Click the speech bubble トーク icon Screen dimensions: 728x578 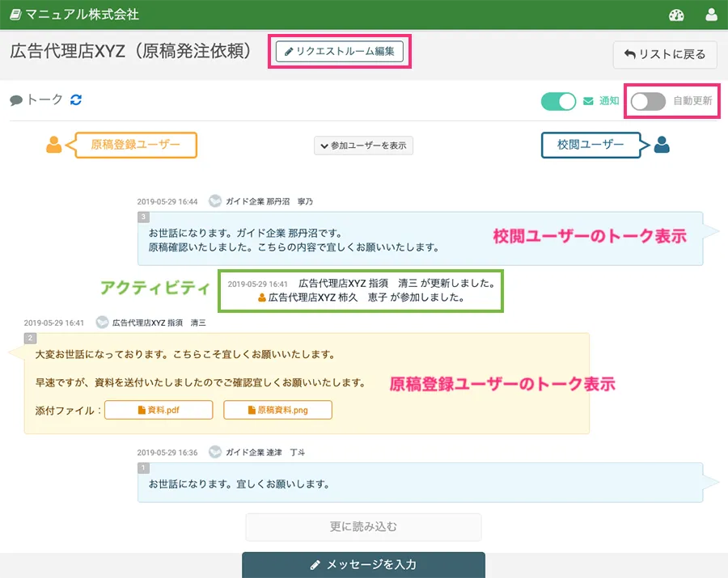(16, 100)
